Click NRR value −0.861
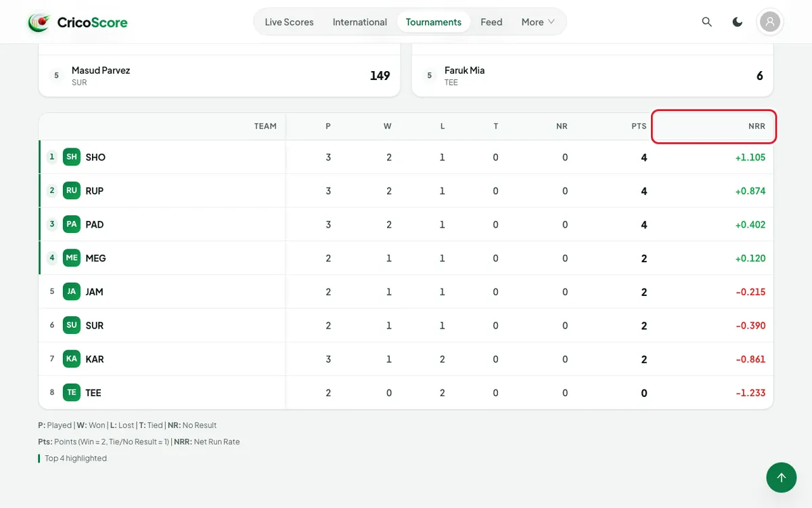 (x=750, y=359)
